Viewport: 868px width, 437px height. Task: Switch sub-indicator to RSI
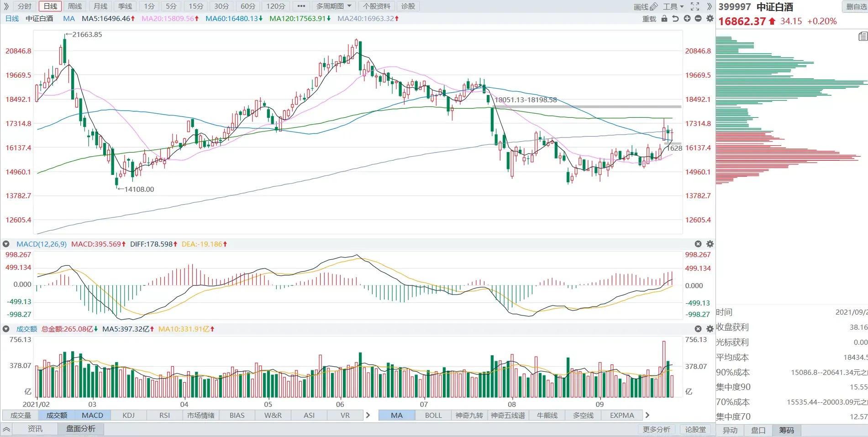pyautogui.click(x=165, y=415)
